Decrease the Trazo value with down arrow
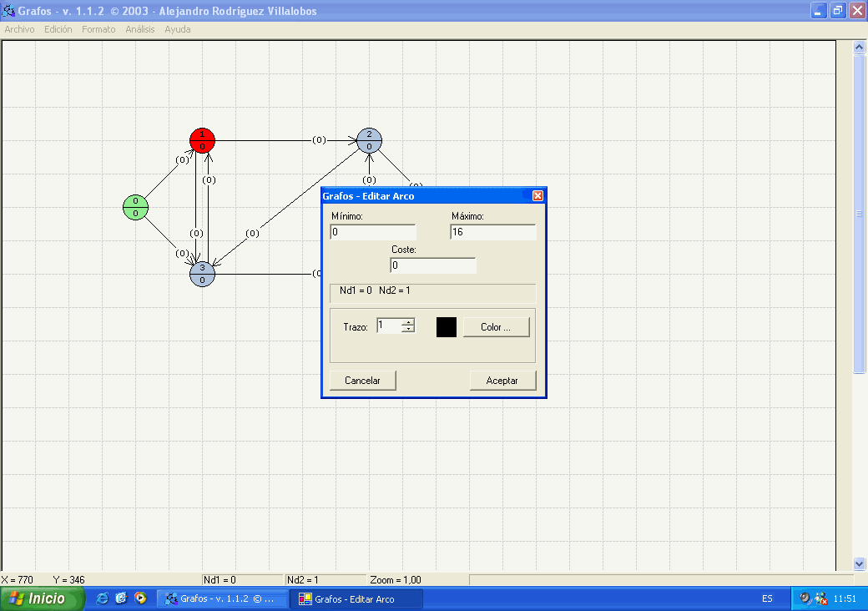This screenshot has width=868, height=611. pos(407,329)
